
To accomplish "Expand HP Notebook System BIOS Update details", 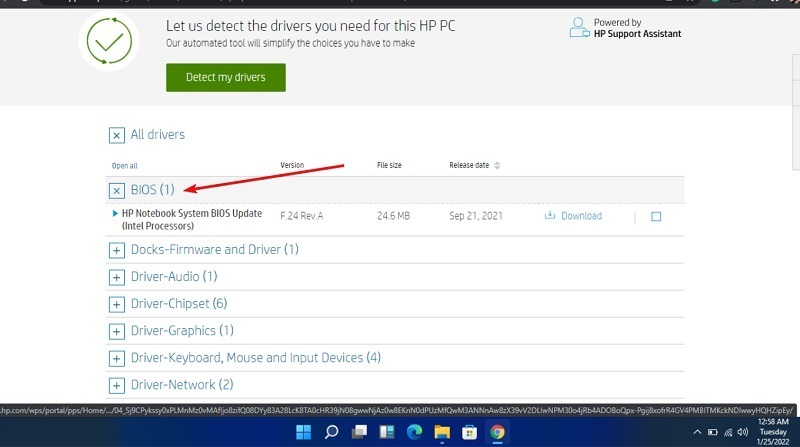I will 115,213.
